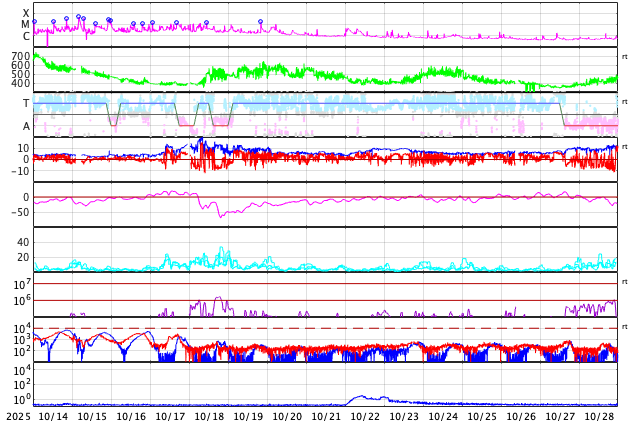This screenshot has width=634, height=424.
Task: Click the rt label beside red-blue field panel
Action: point(625,147)
